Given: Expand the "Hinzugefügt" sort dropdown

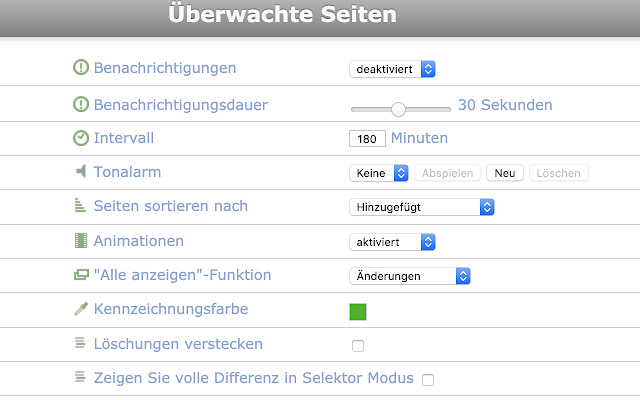Looking at the screenshot, I should [422, 207].
